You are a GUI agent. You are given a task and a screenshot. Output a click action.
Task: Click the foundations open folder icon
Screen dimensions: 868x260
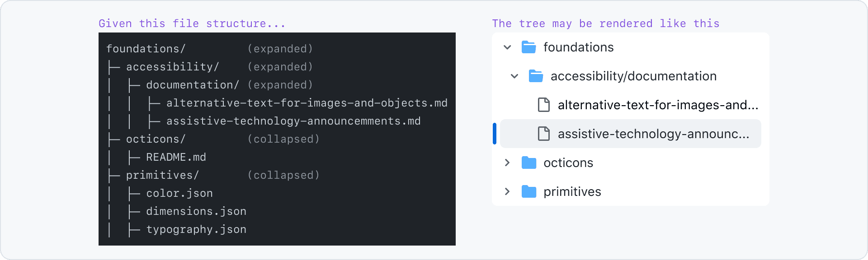pos(528,47)
